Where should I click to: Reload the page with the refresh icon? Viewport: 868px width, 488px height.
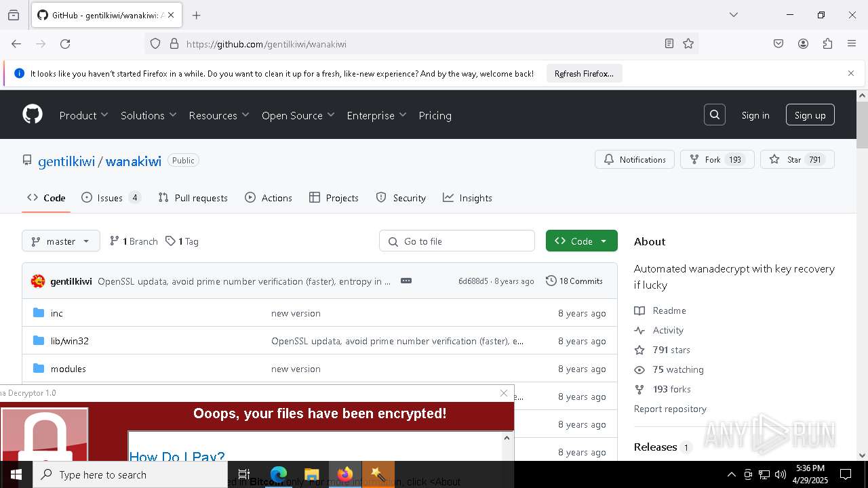tap(65, 43)
